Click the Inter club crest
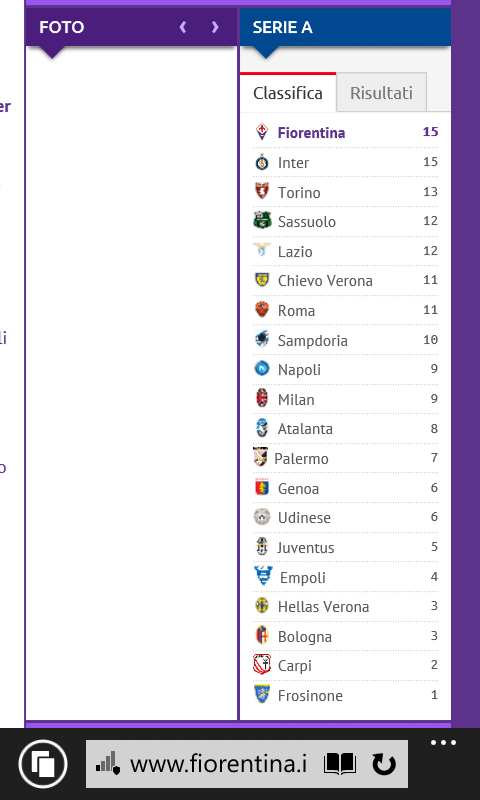The width and height of the screenshot is (480, 800). click(x=262, y=162)
